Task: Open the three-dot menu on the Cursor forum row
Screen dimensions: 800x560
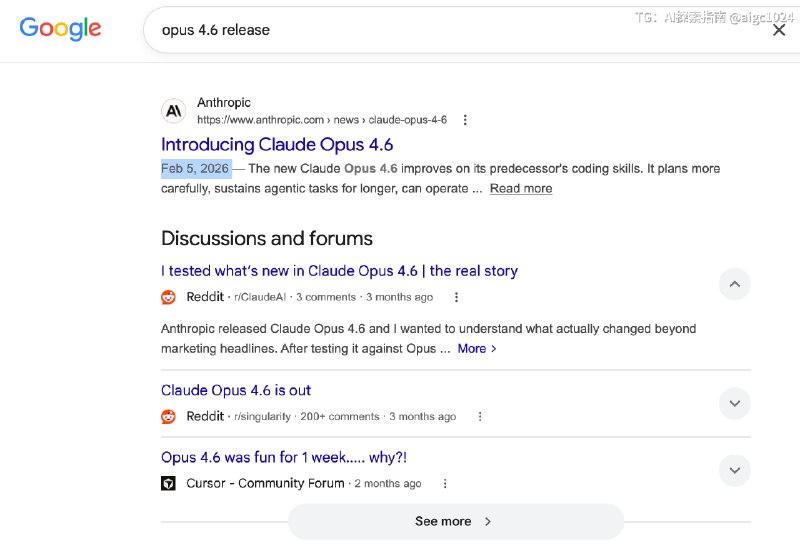Action: pos(445,483)
